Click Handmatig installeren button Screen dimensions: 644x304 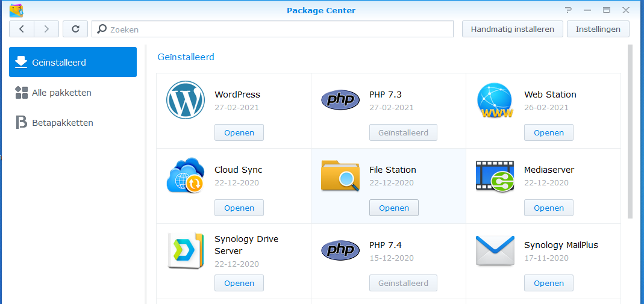(513, 29)
